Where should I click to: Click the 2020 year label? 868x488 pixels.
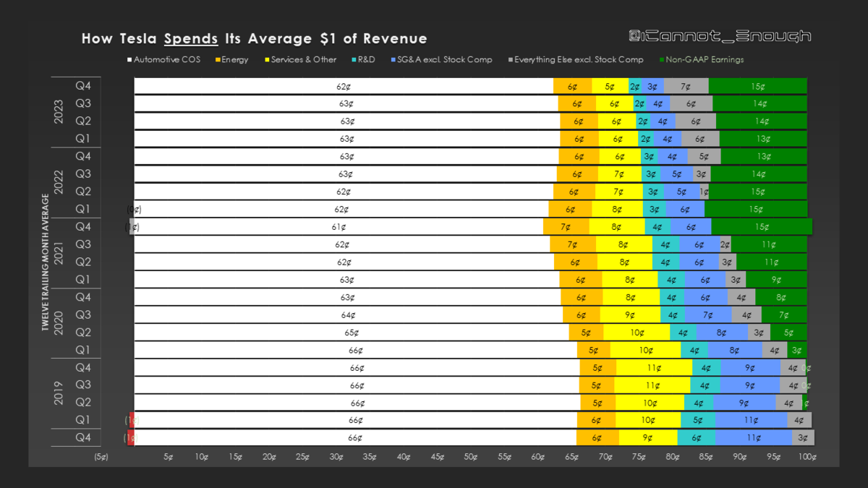point(59,323)
